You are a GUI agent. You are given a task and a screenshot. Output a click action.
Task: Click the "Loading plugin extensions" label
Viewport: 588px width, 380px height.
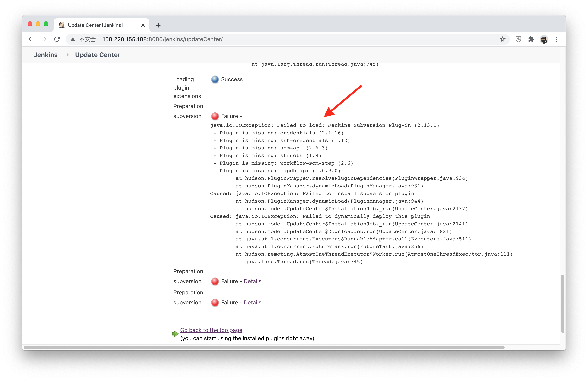pyautogui.click(x=187, y=88)
